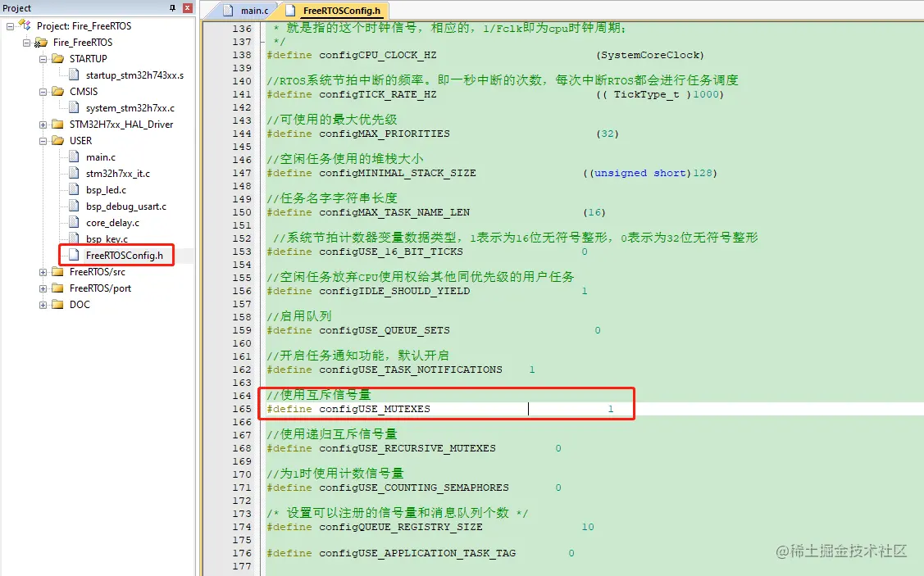Click configUSE_RECURSIVE_MUTEXES on line 168
The height and width of the screenshot is (576, 924).
coord(407,448)
